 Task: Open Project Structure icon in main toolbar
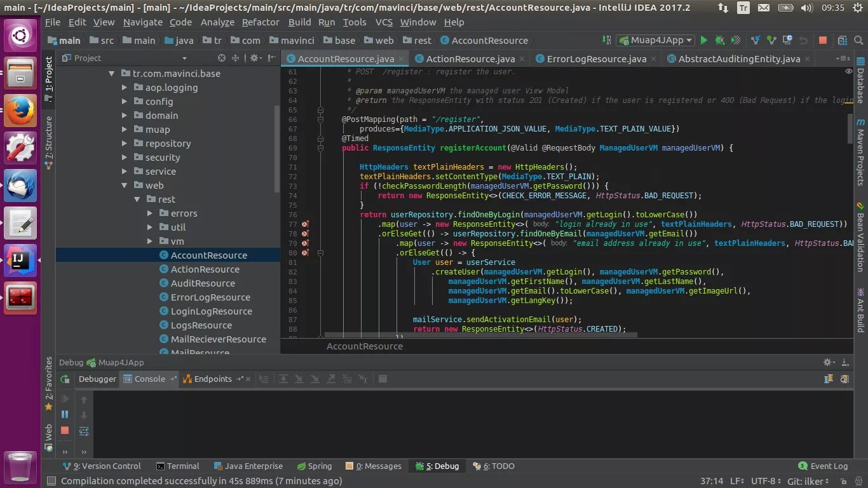pos(843,40)
